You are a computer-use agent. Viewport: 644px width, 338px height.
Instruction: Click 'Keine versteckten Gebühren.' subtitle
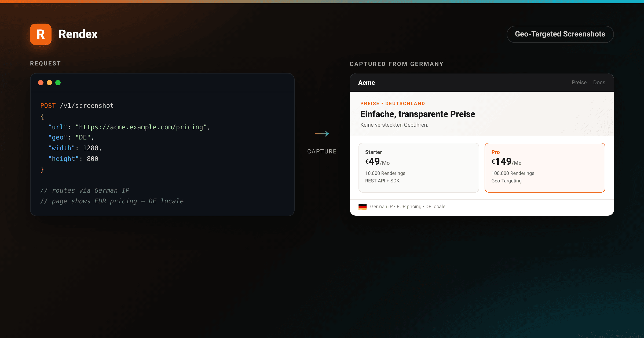pyautogui.click(x=394, y=125)
